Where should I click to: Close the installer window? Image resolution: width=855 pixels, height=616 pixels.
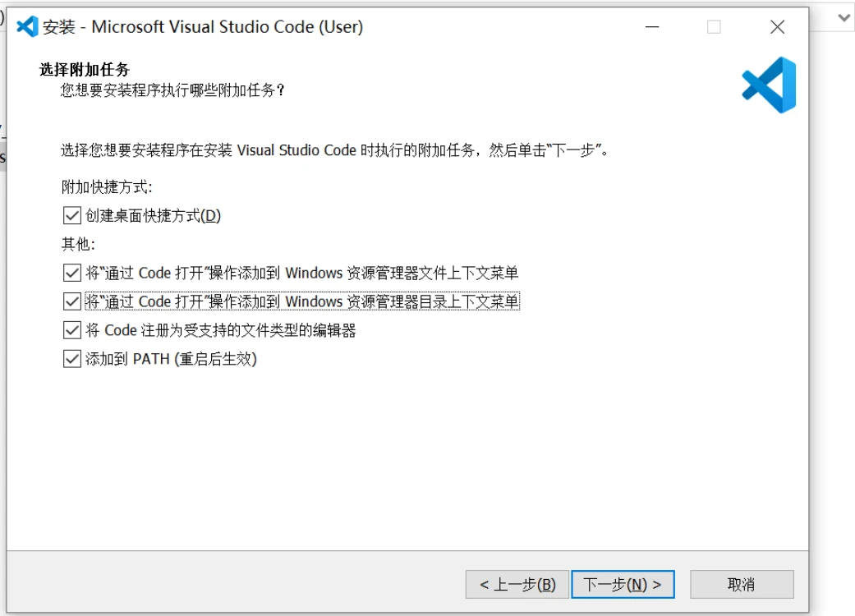click(x=778, y=27)
